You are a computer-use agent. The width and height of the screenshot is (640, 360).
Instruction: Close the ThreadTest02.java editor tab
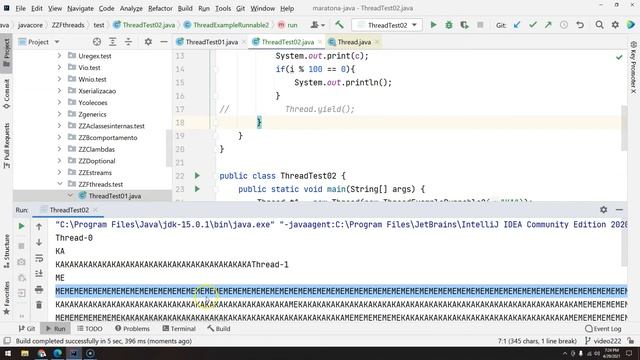click(x=319, y=42)
